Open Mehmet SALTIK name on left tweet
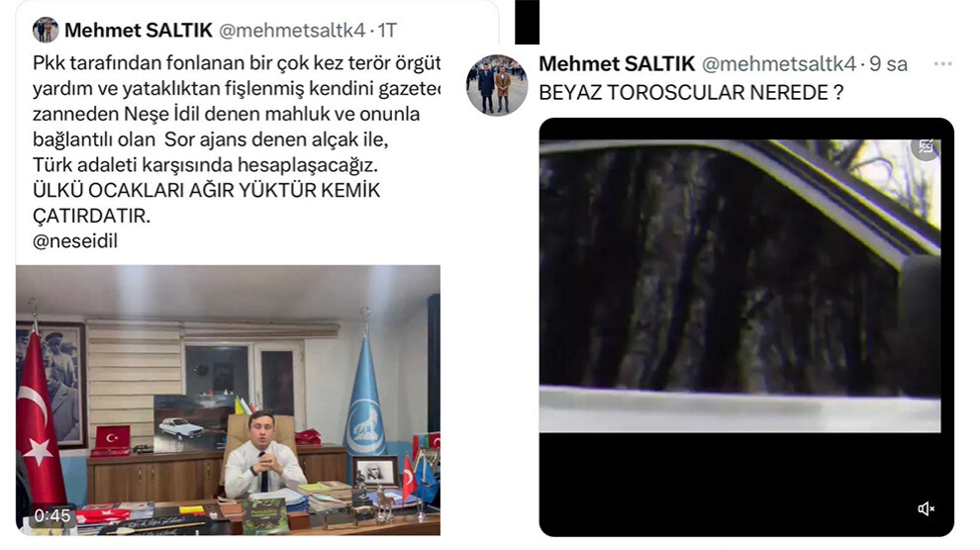 (139, 30)
